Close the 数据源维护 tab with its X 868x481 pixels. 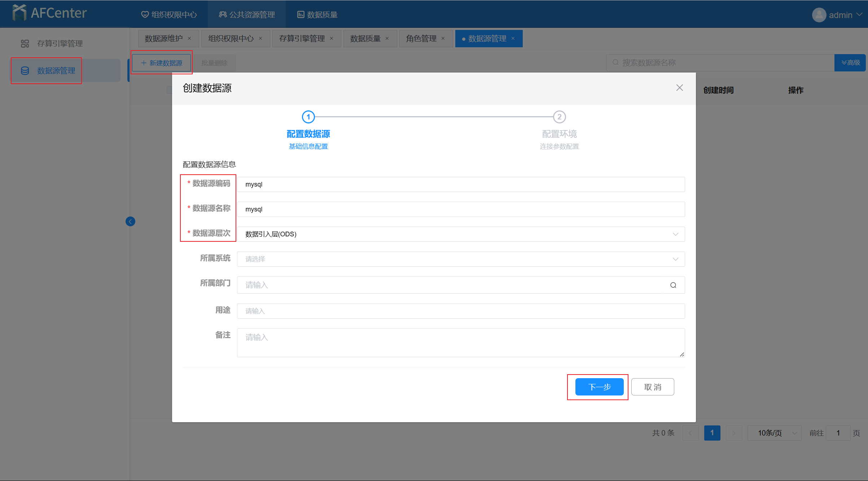189,39
